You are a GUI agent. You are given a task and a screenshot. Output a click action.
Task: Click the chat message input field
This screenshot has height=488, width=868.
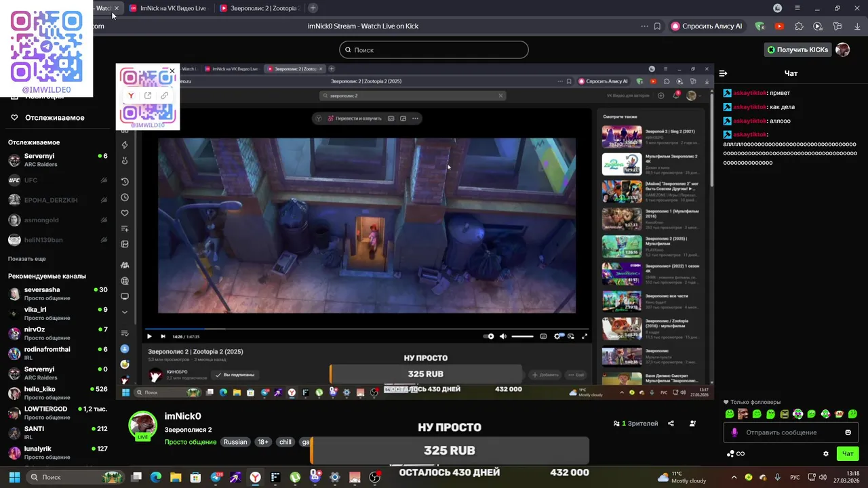click(791, 432)
